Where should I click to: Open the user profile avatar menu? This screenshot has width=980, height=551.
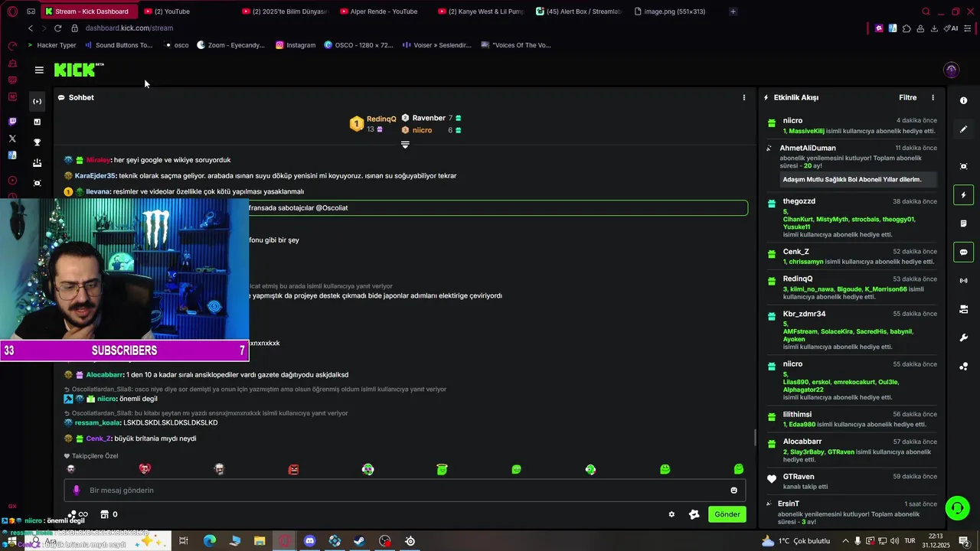[x=951, y=70]
